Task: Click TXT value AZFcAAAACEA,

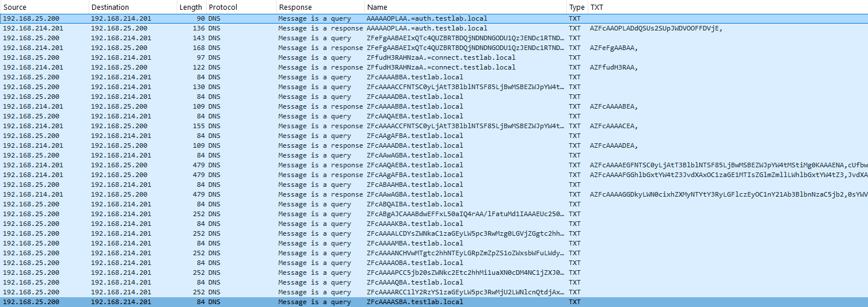Action: tap(614, 126)
